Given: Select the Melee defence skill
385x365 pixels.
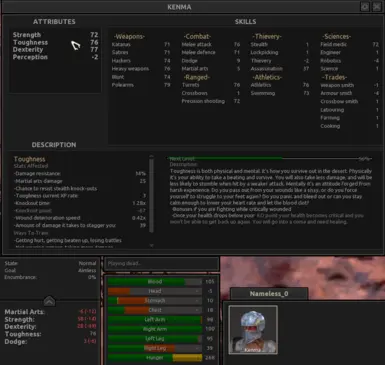Looking at the screenshot, I should pyautogui.click(x=211, y=52).
